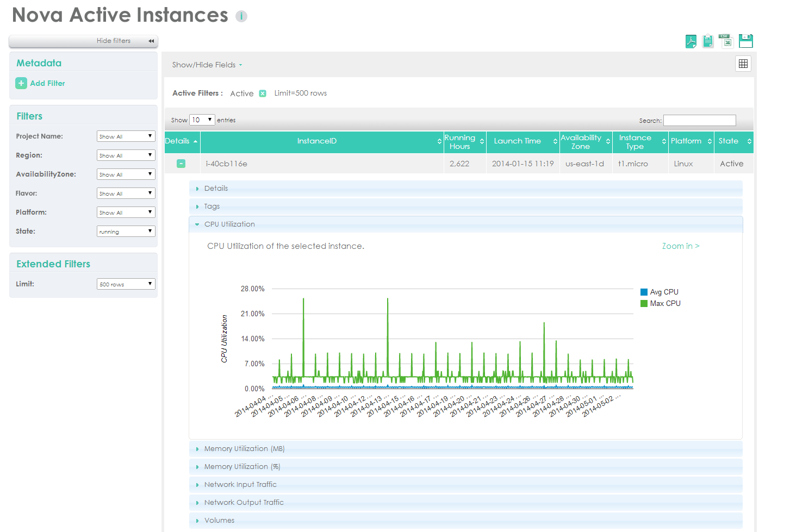790x532 pixels.
Task: Open the State filter dropdown
Action: click(126, 231)
